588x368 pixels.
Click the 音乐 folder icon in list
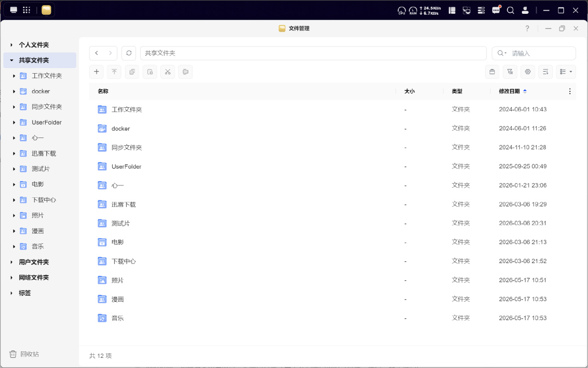coord(102,318)
